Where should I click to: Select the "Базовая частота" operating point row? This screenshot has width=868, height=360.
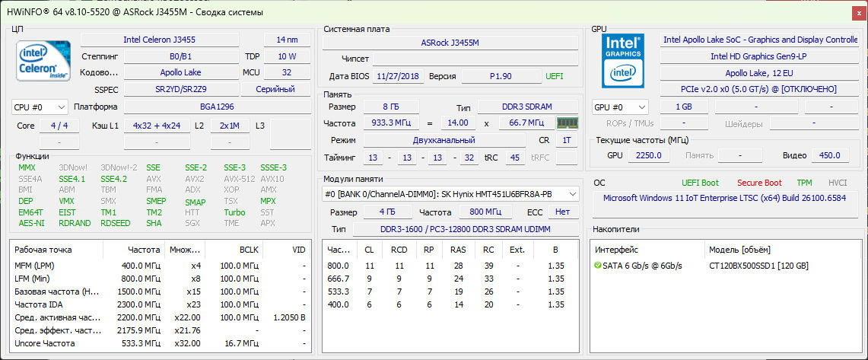[x=57, y=292]
